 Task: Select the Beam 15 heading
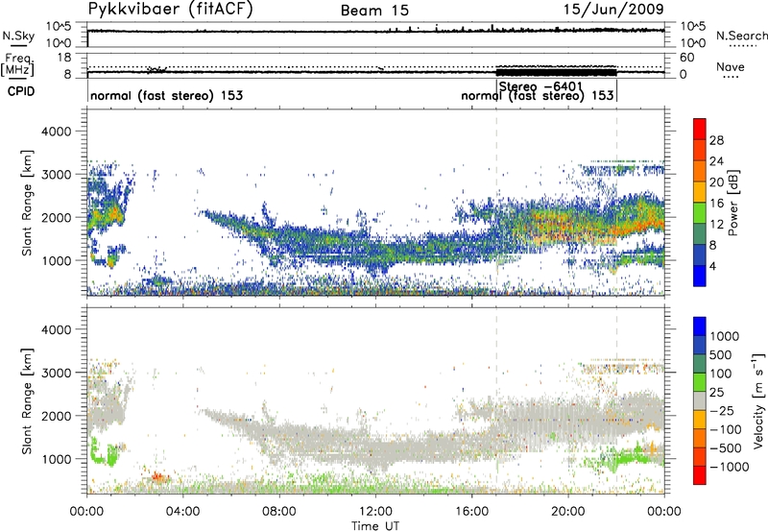click(374, 11)
